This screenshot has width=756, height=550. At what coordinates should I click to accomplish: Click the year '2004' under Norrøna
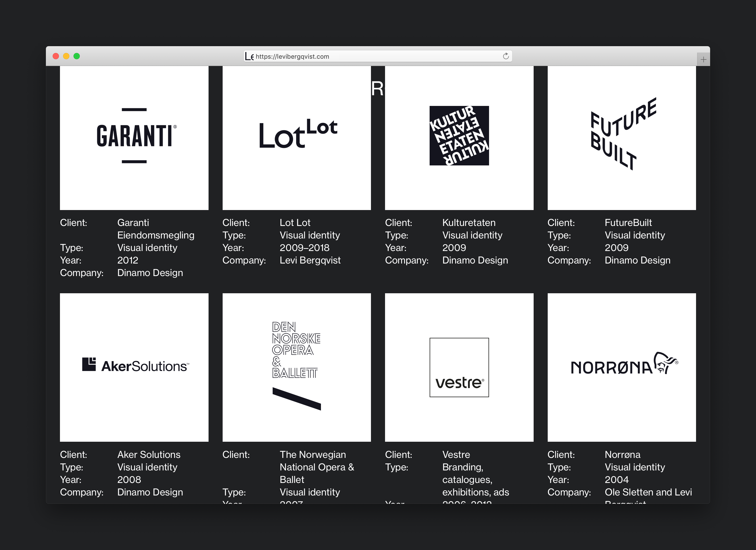617,479
